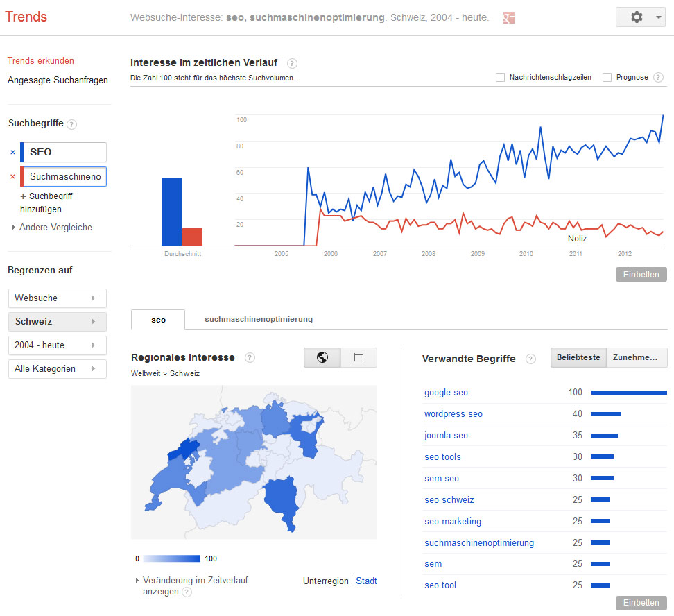Open help for Interesse im zeitlichen Verlauf
The height and width of the screenshot is (616, 674).
pyautogui.click(x=292, y=64)
